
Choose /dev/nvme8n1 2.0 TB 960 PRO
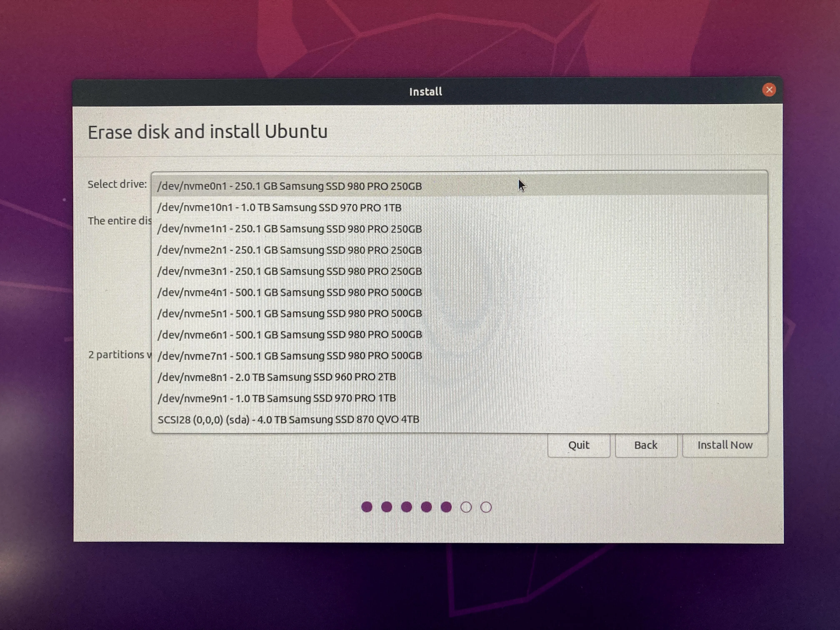[x=276, y=377]
